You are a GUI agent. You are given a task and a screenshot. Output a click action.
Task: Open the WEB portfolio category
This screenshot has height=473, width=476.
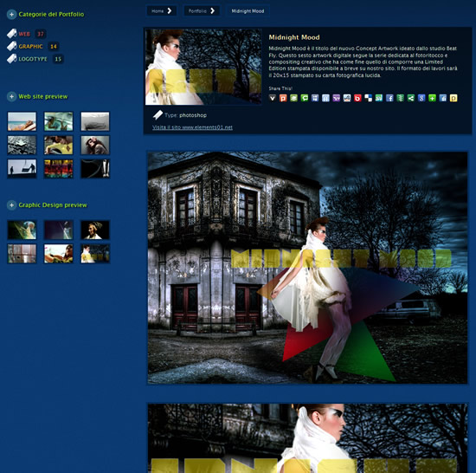pyautogui.click(x=24, y=34)
